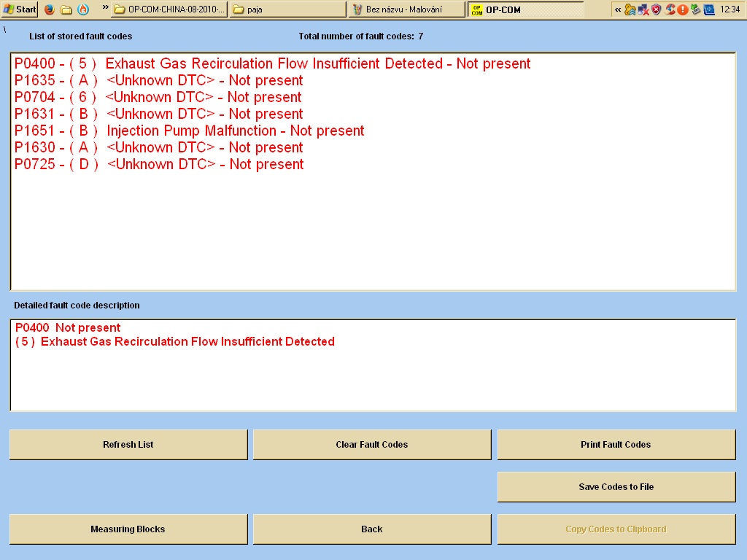
Task: Click the system clock showing 12:34
Action: [x=729, y=9]
